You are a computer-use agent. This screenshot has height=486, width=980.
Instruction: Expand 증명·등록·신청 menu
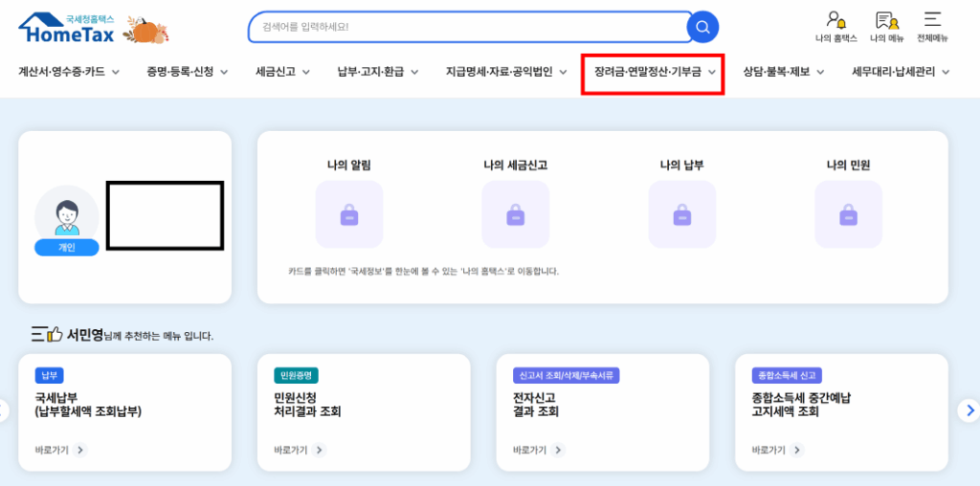point(188,72)
